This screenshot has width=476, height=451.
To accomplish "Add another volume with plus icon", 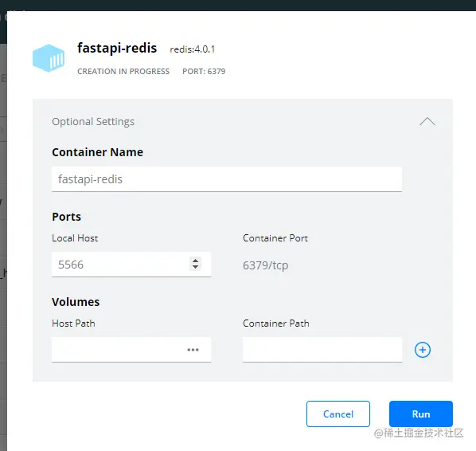I will click(x=422, y=350).
